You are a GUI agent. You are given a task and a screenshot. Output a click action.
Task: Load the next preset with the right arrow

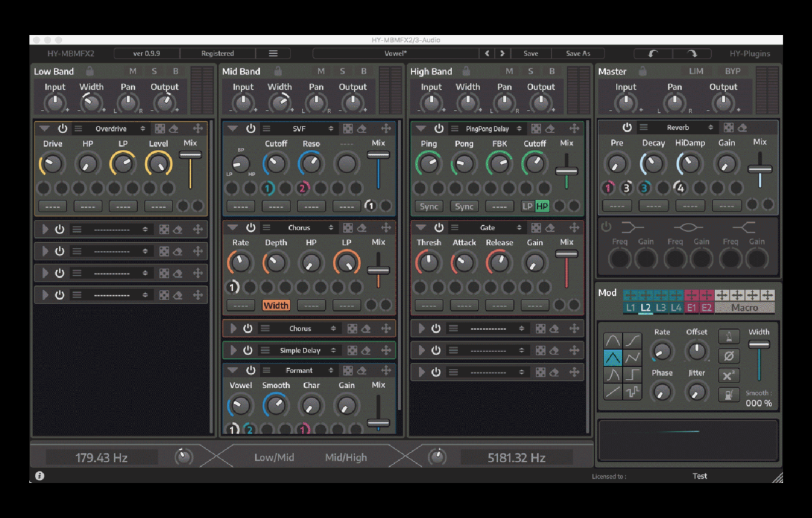pyautogui.click(x=502, y=54)
